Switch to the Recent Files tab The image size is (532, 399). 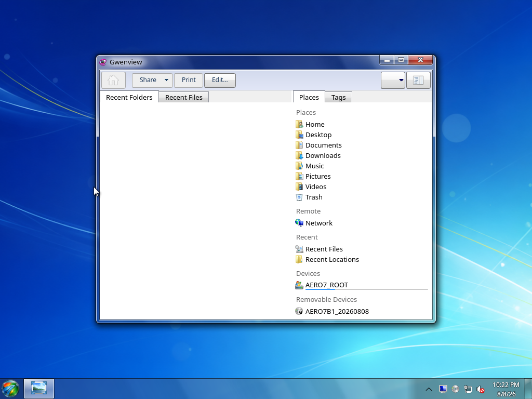point(184,97)
